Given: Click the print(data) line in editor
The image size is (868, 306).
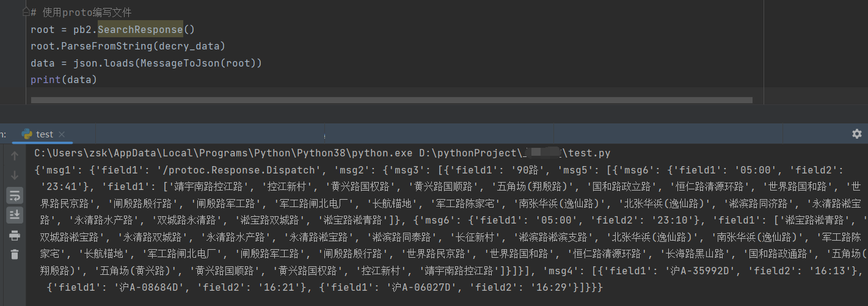Looking at the screenshot, I should (64, 79).
